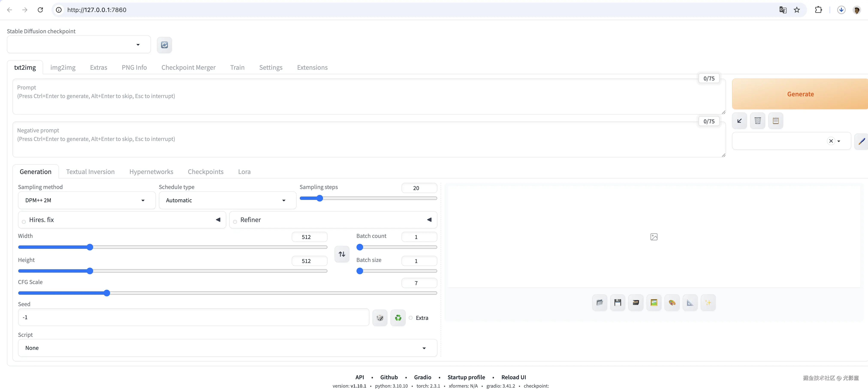Enable the Refiner checkbox
The height and width of the screenshot is (390, 868).
[x=235, y=221]
